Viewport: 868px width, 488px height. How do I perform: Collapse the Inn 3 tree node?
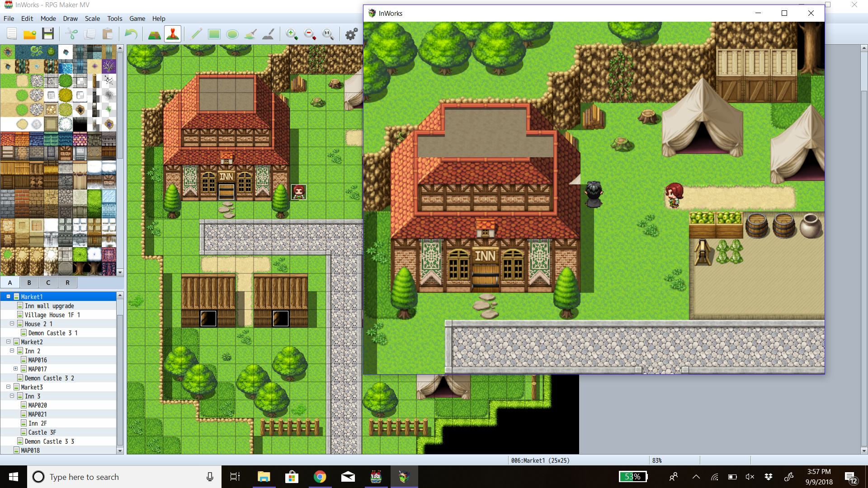tap(12, 396)
